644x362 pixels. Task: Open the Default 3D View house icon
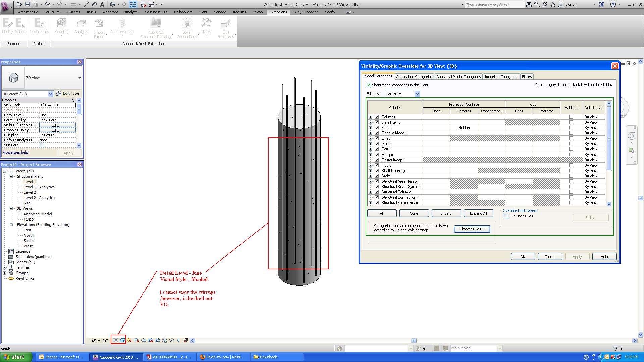112,4
